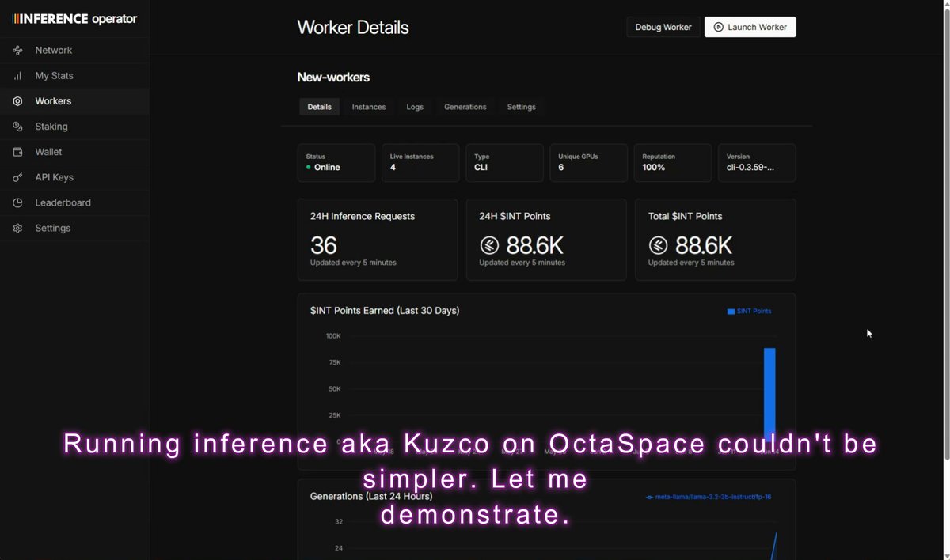
Task: Click the page vertical scrollbar
Action: click(947, 233)
